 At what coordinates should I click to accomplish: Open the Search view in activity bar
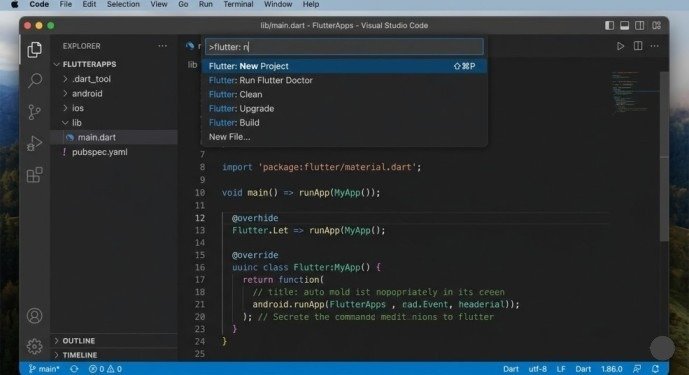coord(35,80)
